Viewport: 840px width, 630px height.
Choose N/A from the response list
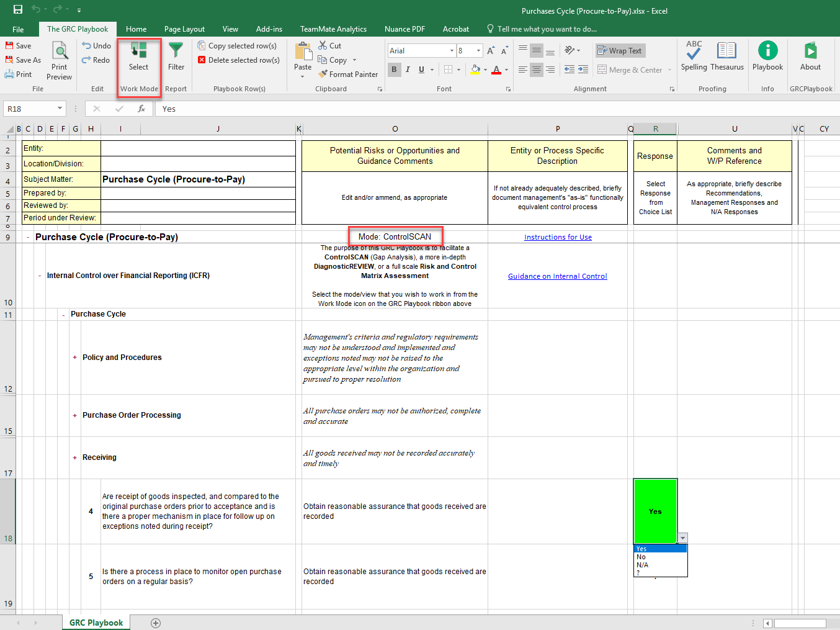tap(643, 565)
